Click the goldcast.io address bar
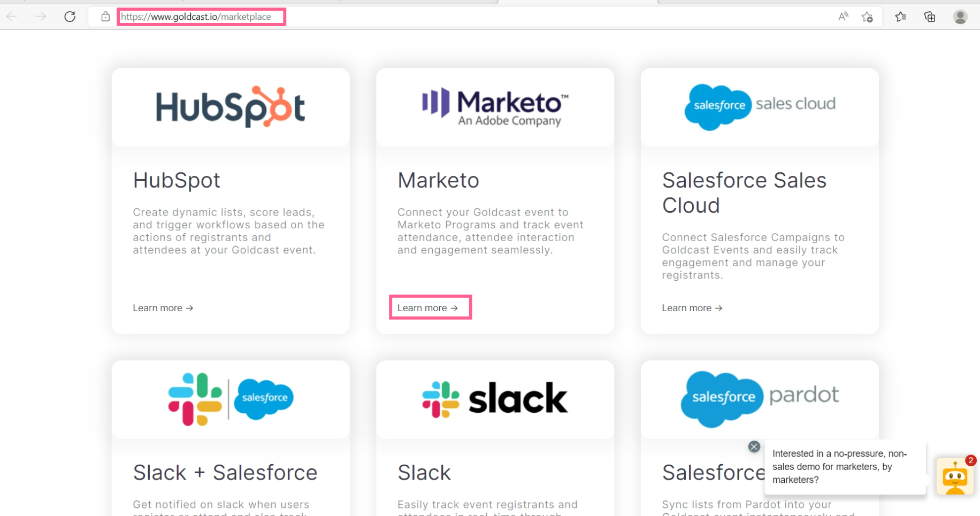 [x=201, y=17]
